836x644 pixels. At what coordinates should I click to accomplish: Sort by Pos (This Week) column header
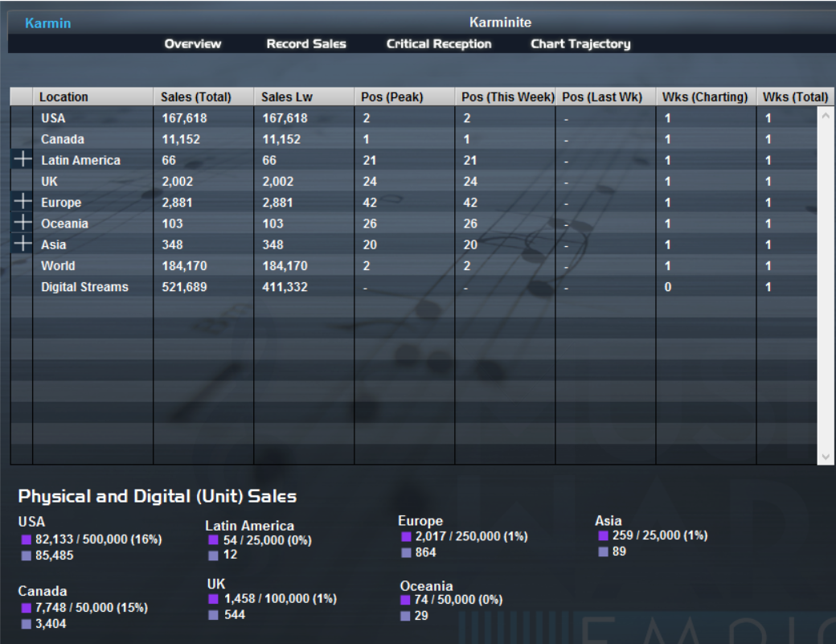[x=505, y=97]
